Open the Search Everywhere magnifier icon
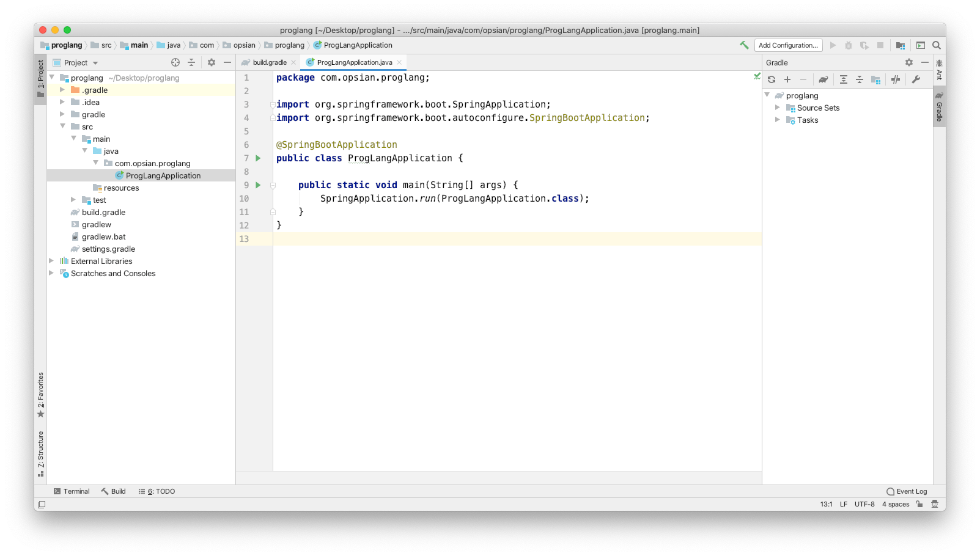Screen dimensions: 980x556 pos(937,45)
